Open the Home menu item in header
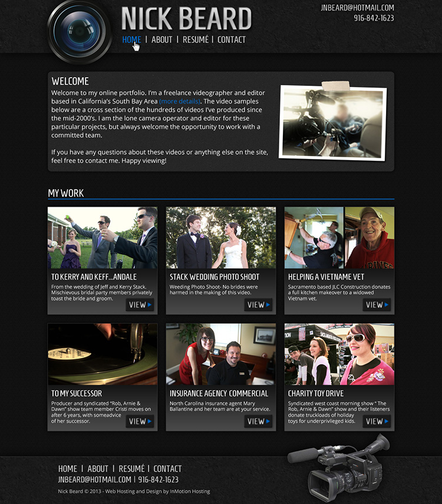Screen dimensions: 442x504 pyautogui.click(x=131, y=39)
